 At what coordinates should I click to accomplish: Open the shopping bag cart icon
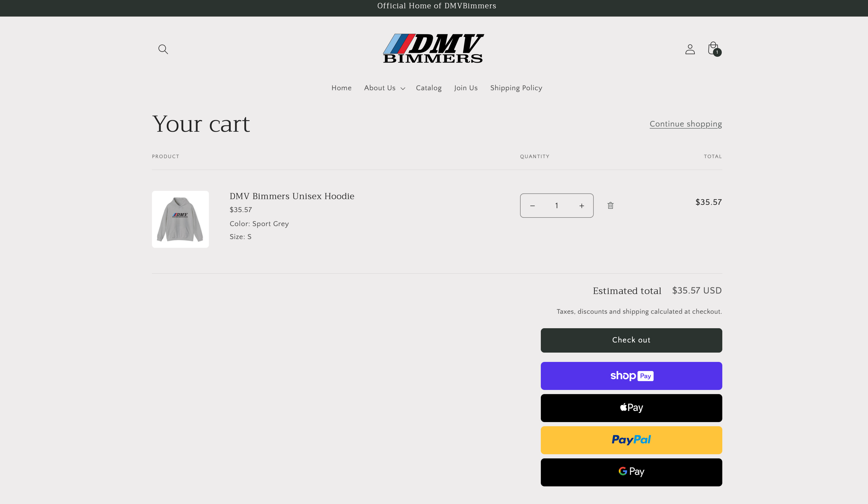(714, 49)
